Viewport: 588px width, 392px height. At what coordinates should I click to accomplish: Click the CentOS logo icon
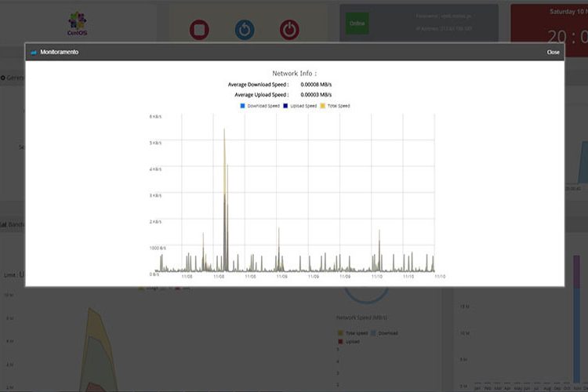[77, 20]
